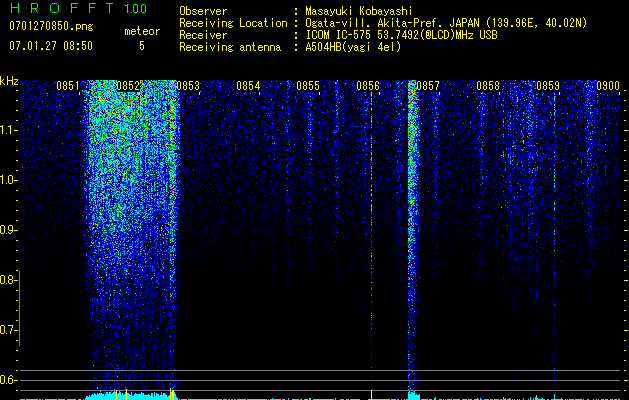Click the Receiver field label

pyautogui.click(x=203, y=35)
